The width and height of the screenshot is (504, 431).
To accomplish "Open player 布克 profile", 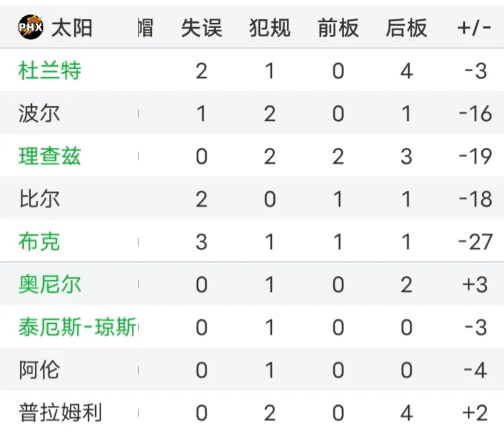I will tap(39, 241).
